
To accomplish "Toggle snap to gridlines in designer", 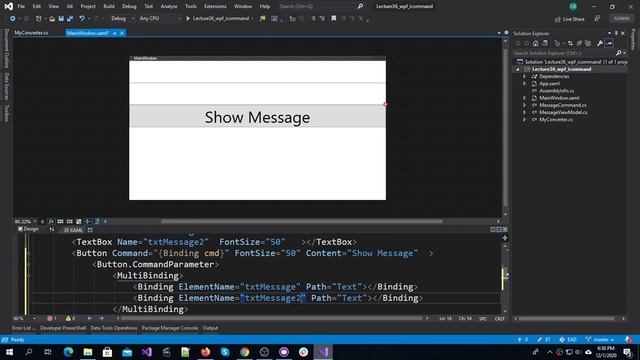I will [x=69, y=222].
